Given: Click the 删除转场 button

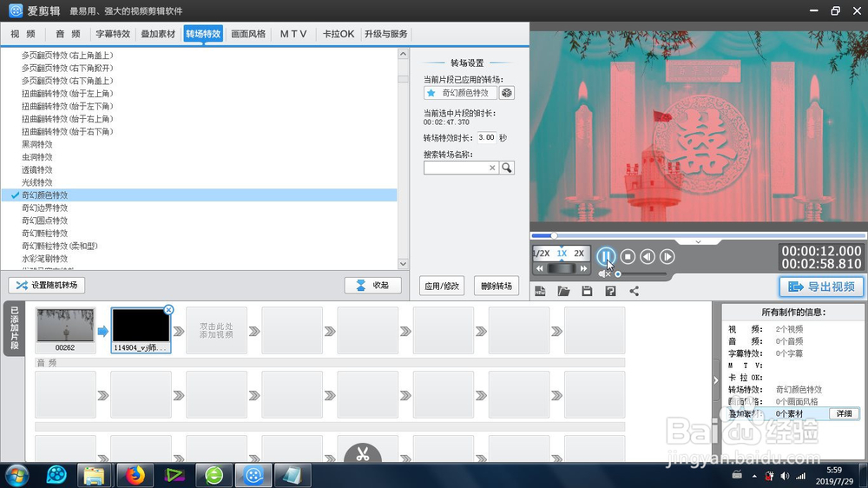Looking at the screenshot, I should (x=496, y=286).
